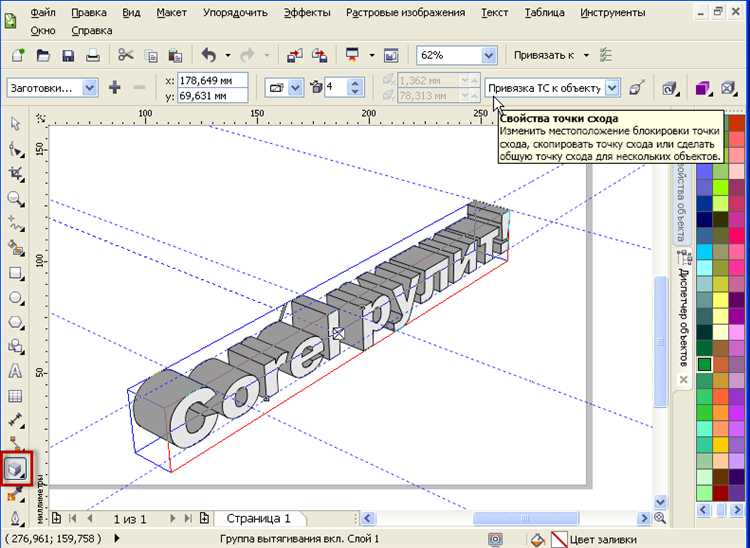Select the Smart Fill tool

(x=16, y=248)
